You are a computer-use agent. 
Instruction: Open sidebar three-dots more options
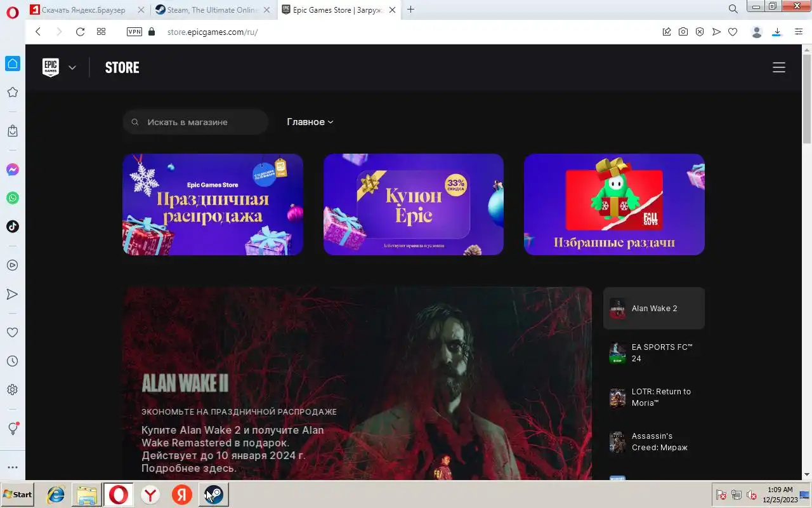12,467
